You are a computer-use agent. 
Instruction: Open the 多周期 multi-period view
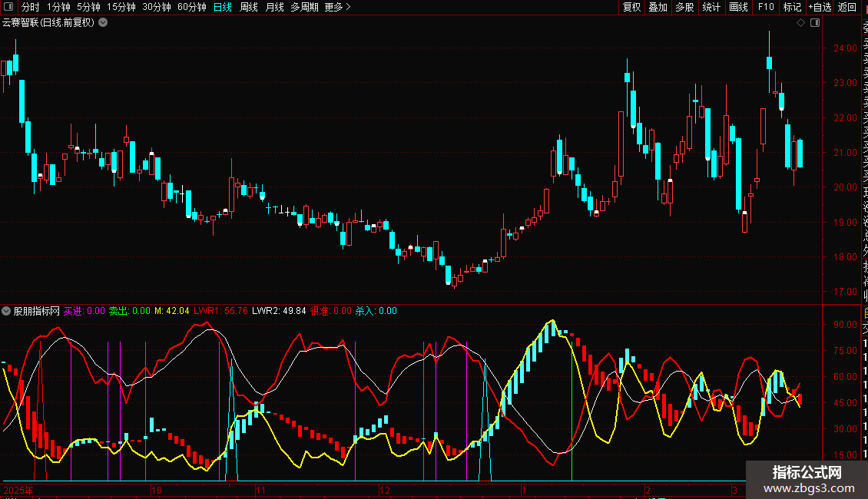pos(304,7)
